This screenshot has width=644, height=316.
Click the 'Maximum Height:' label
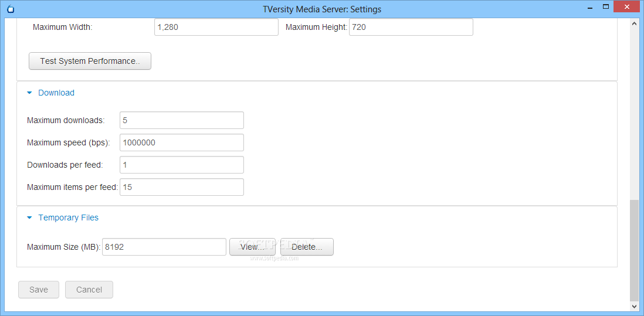317,28
